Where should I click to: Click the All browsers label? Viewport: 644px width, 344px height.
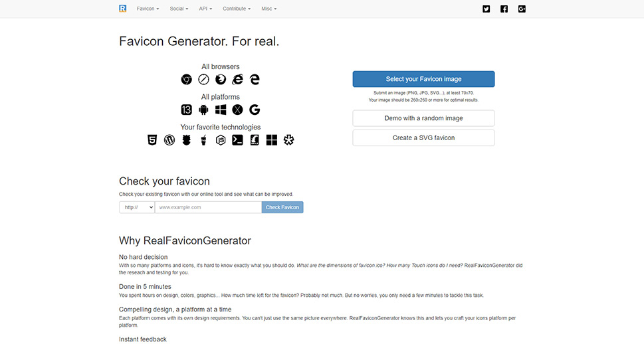tap(221, 66)
